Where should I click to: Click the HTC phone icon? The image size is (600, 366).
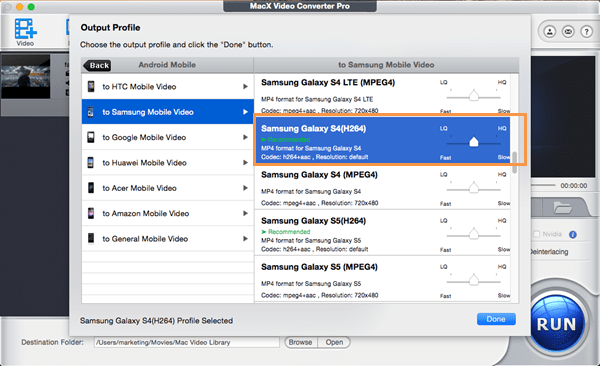tap(91, 87)
